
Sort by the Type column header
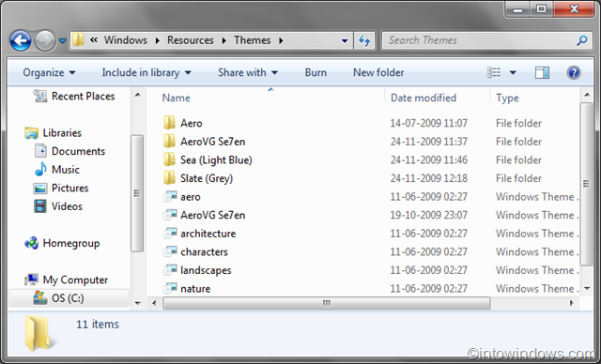pos(507,98)
